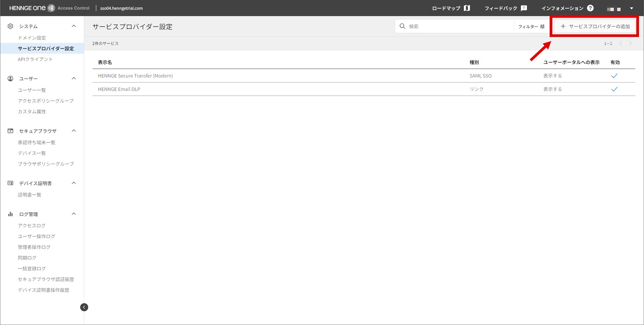Click the secure browser icon in sidebar
Screen dimensions: 644x325
pos(10,131)
